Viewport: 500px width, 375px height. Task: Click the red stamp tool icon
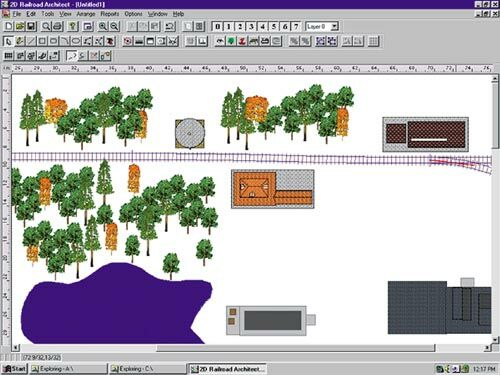pyautogui.click(x=110, y=41)
